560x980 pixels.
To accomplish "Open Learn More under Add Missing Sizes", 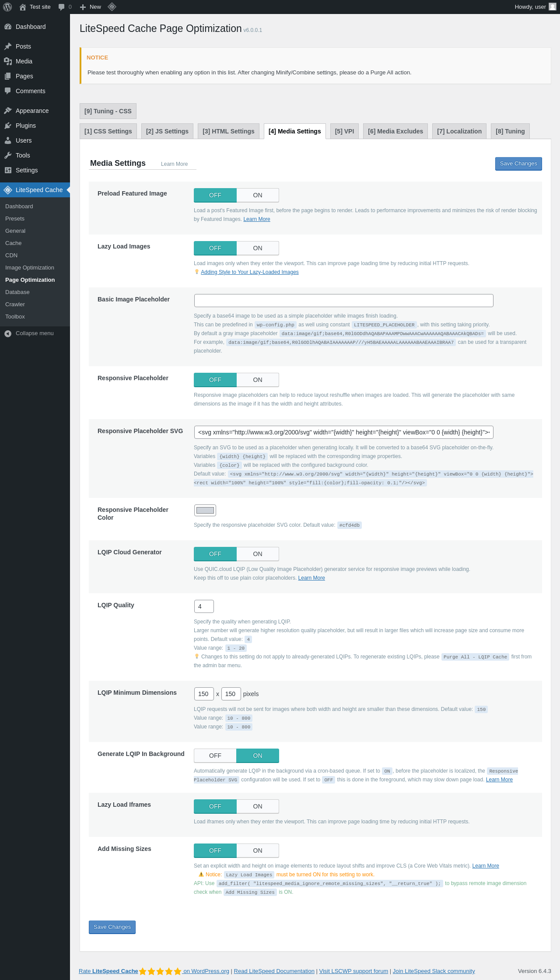I will (486, 866).
